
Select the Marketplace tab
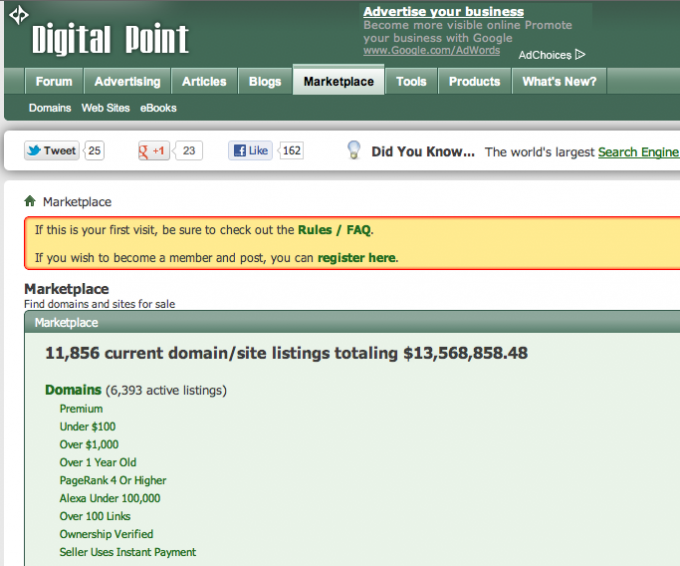(x=338, y=81)
